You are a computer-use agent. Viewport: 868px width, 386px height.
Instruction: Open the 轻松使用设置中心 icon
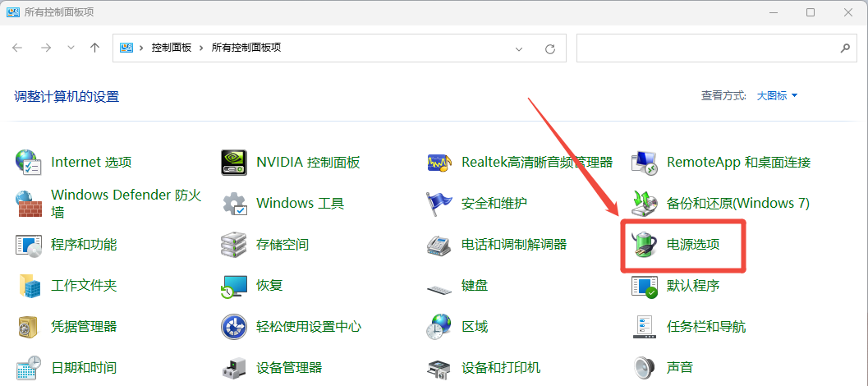234,327
